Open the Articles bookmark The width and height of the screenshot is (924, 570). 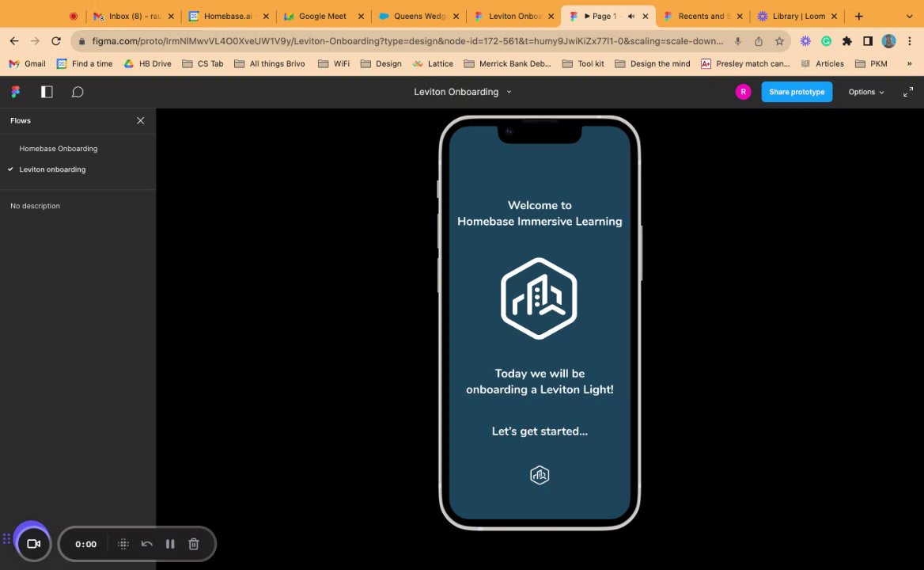[822, 63]
